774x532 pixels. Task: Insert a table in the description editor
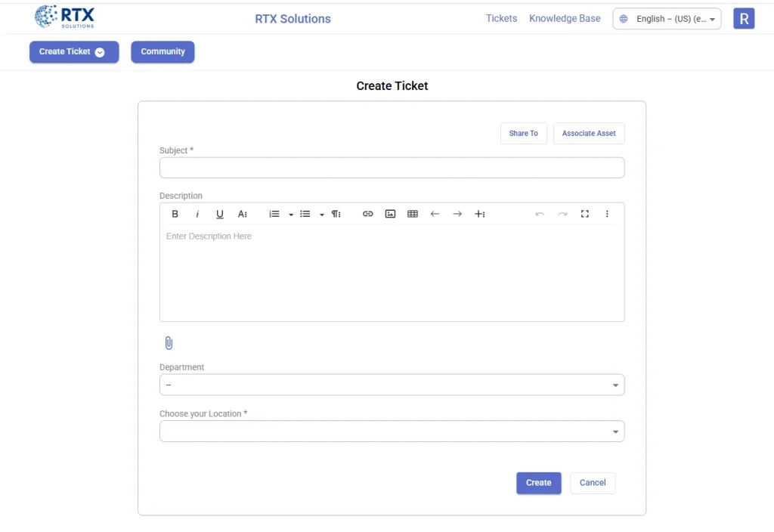[x=412, y=214]
